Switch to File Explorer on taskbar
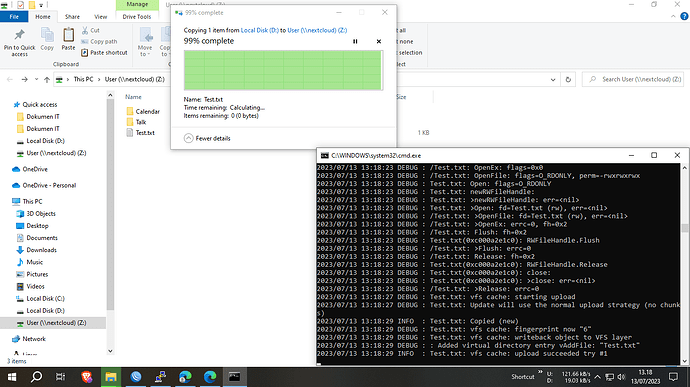This screenshot has height=387, width=690. [x=111, y=377]
